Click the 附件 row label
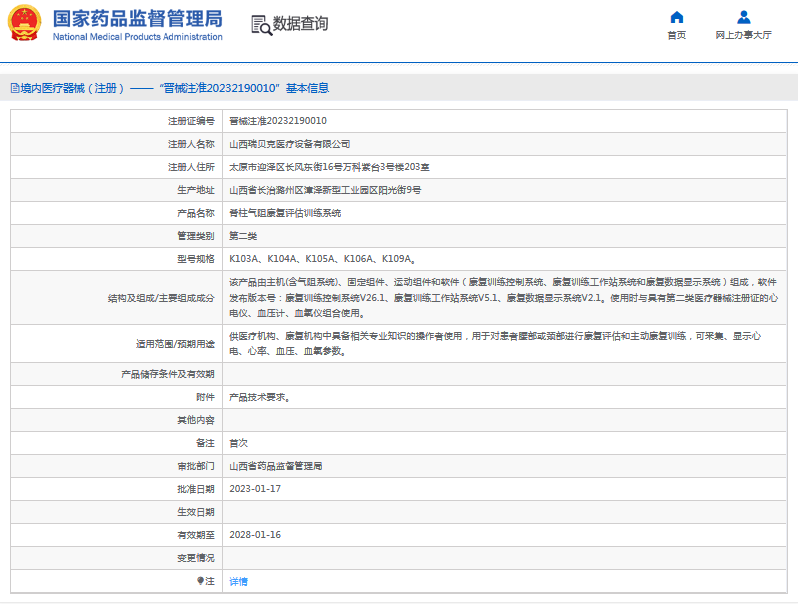Image resolution: width=798 pixels, height=604 pixels. pos(206,397)
